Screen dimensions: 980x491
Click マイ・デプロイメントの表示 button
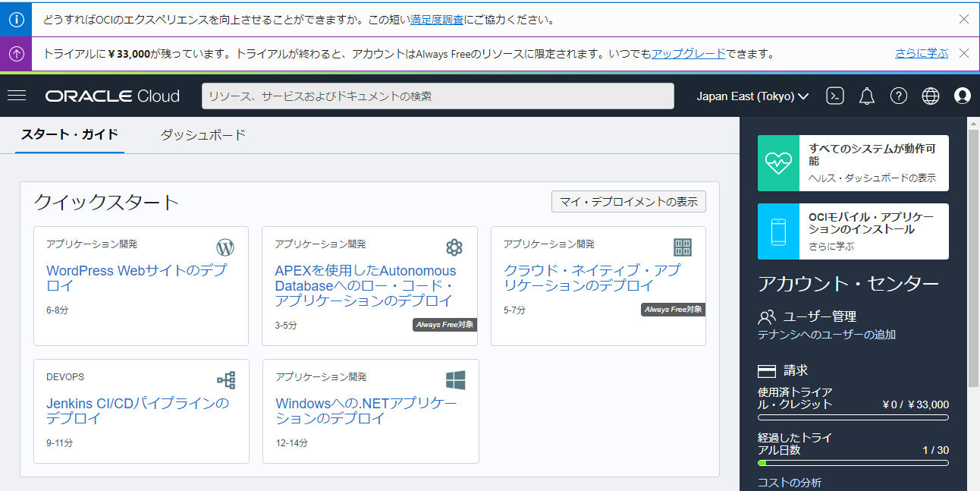click(629, 202)
